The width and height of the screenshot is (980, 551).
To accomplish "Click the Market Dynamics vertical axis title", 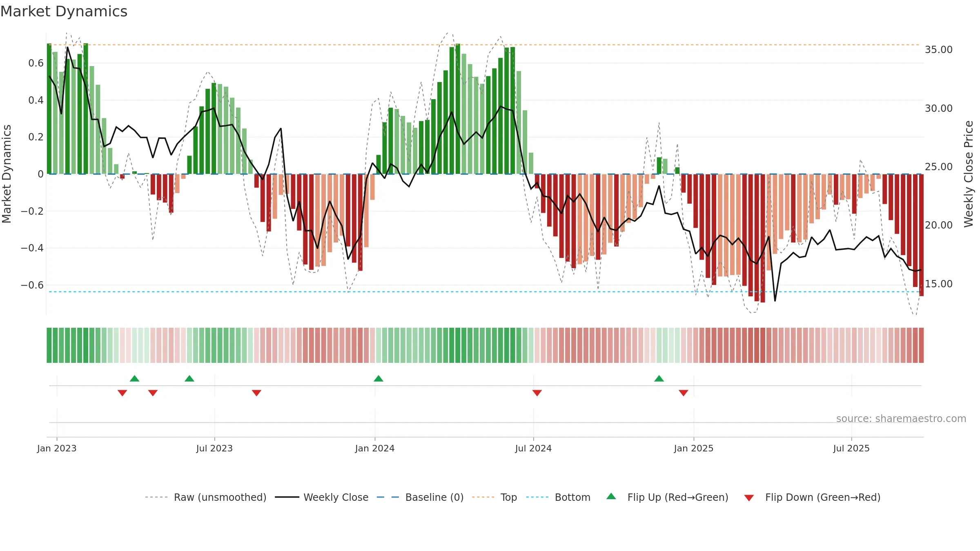I will 7,174.
